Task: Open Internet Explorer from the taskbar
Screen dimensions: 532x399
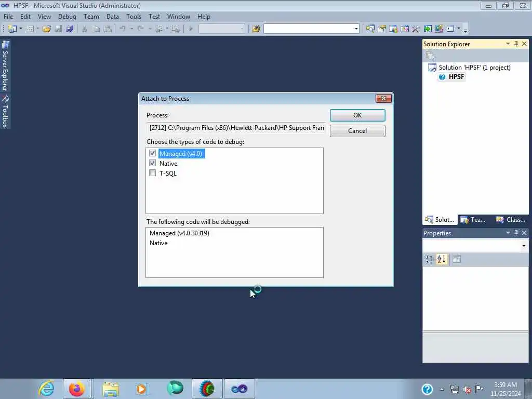Action: pos(46,389)
